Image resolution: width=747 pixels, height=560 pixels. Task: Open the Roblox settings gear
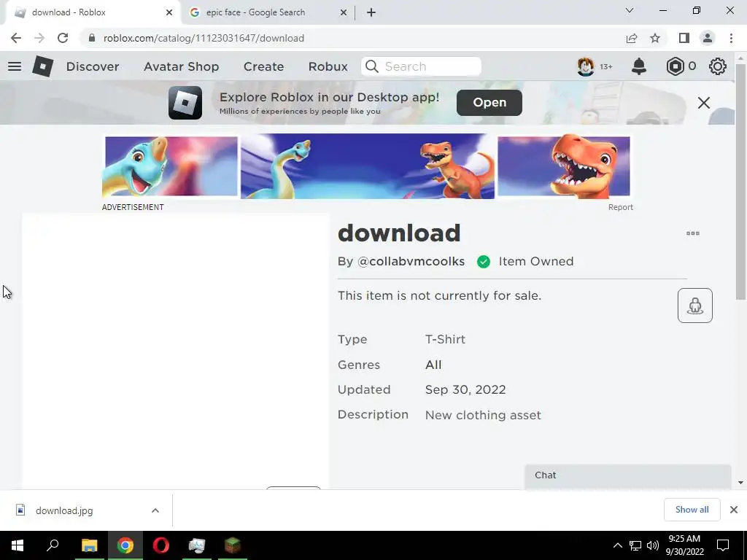[718, 66]
